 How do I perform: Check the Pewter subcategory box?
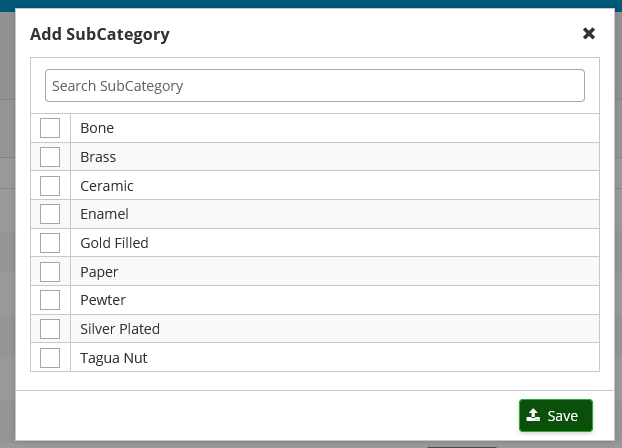(x=50, y=300)
